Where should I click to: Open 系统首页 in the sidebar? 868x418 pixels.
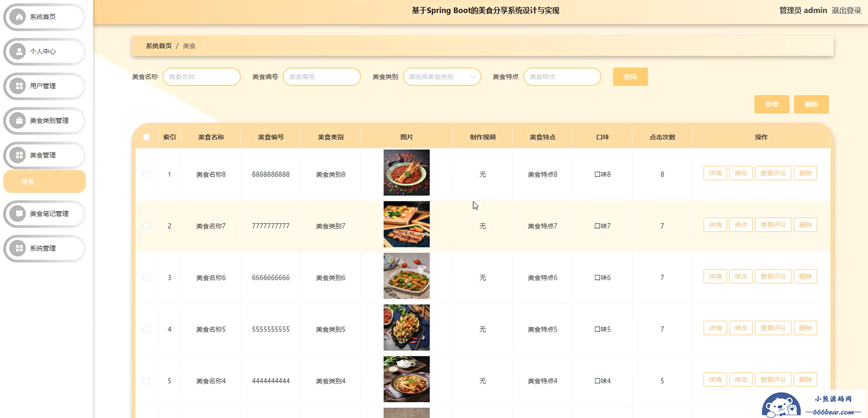(x=44, y=17)
